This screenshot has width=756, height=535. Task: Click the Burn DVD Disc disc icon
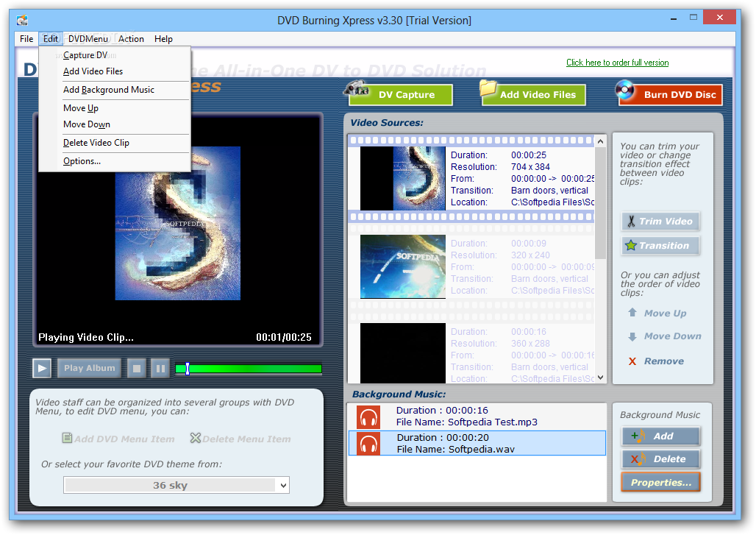624,90
